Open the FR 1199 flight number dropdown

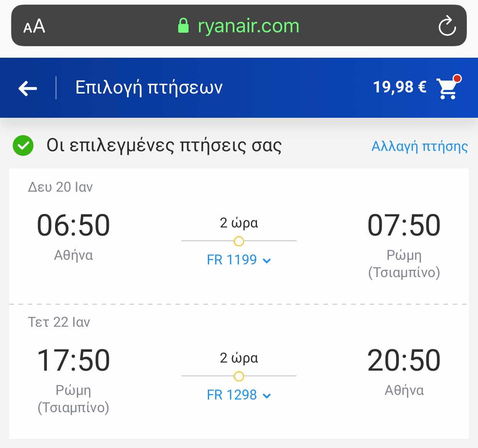239,260
